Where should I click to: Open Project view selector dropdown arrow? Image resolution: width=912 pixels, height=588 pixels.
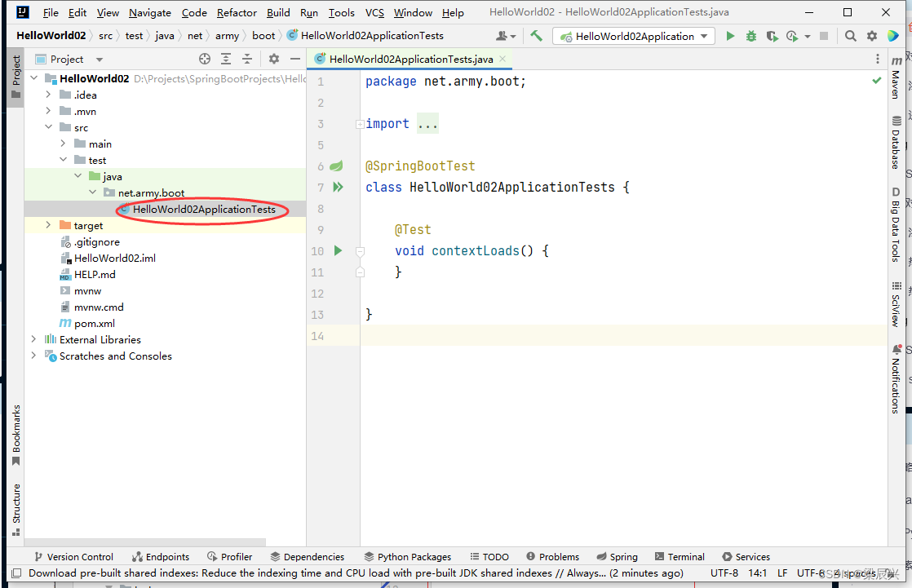[100, 60]
